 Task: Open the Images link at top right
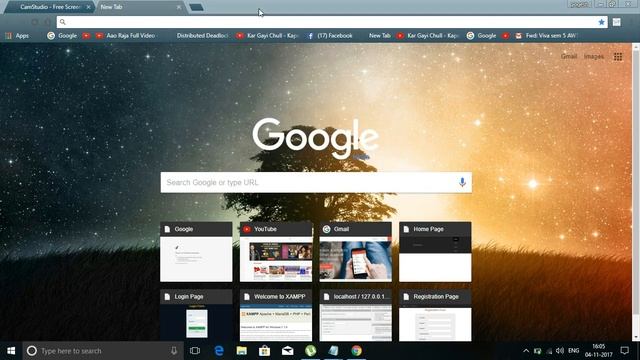click(x=593, y=56)
